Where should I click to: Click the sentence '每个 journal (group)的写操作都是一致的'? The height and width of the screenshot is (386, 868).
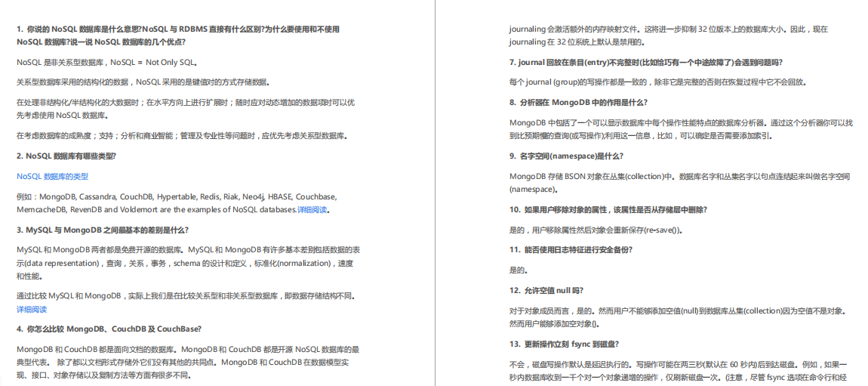click(x=657, y=82)
